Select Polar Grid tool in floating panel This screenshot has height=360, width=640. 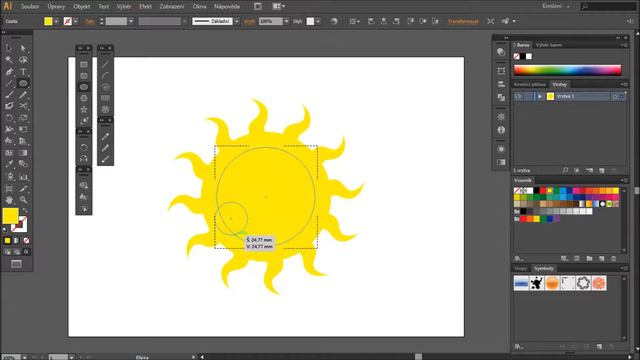click(105, 109)
